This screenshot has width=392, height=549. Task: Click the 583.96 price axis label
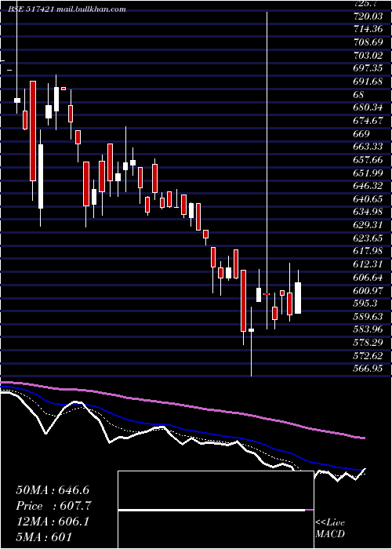pyautogui.click(x=368, y=330)
